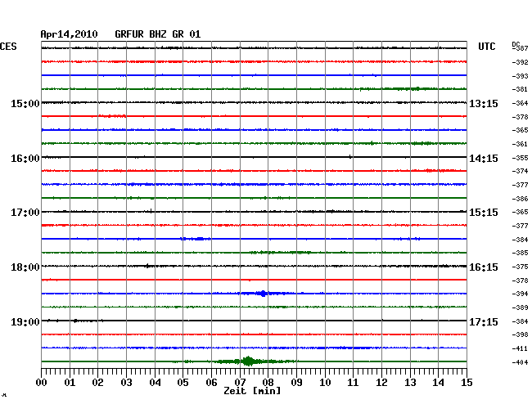Select minute label 14 on the time axis
Image resolution: width=532 pixels, height=404 pixels.
tap(439, 383)
